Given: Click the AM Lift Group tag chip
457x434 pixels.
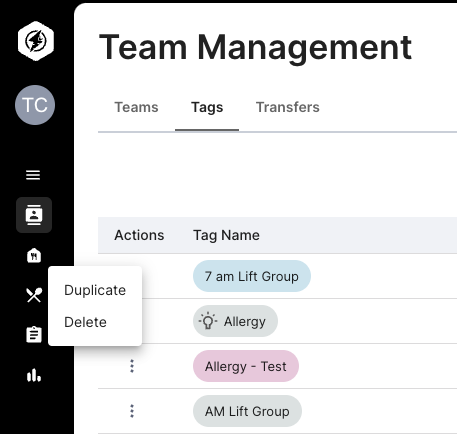Looking at the screenshot, I should (x=247, y=411).
